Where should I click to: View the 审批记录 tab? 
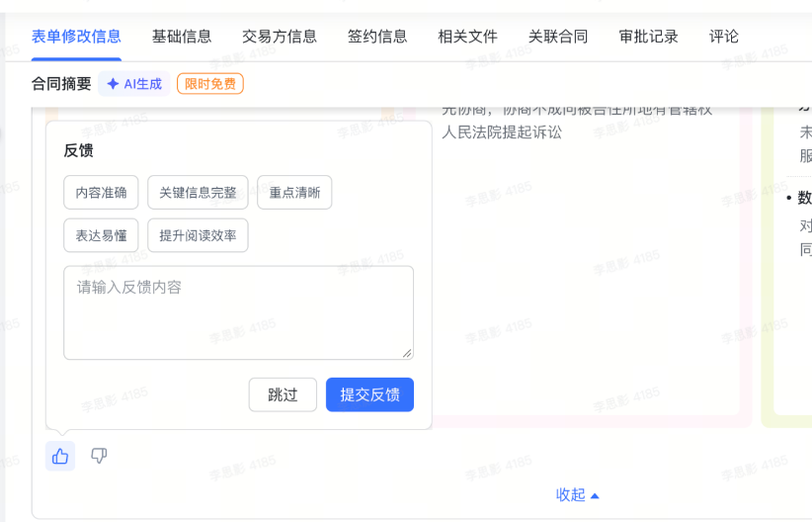(x=648, y=37)
